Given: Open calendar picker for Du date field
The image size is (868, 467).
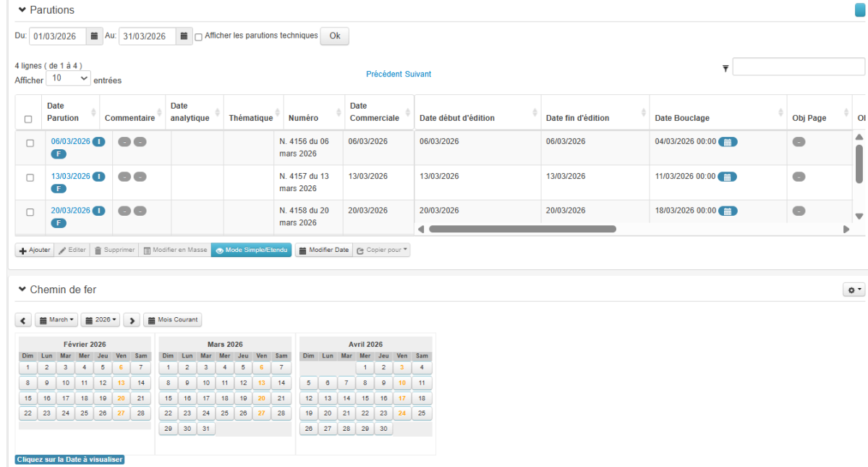Looking at the screenshot, I should click(x=95, y=35).
